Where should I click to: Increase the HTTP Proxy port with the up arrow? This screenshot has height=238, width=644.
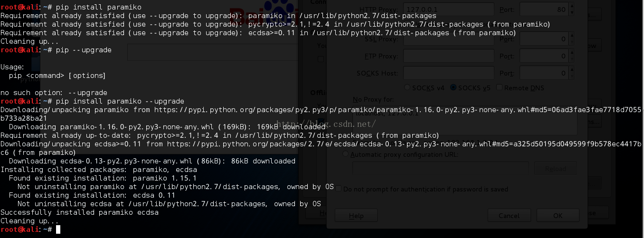[x=572, y=6]
